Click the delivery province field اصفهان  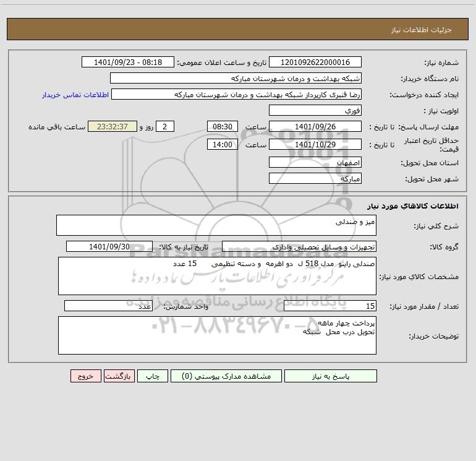[x=315, y=162]
